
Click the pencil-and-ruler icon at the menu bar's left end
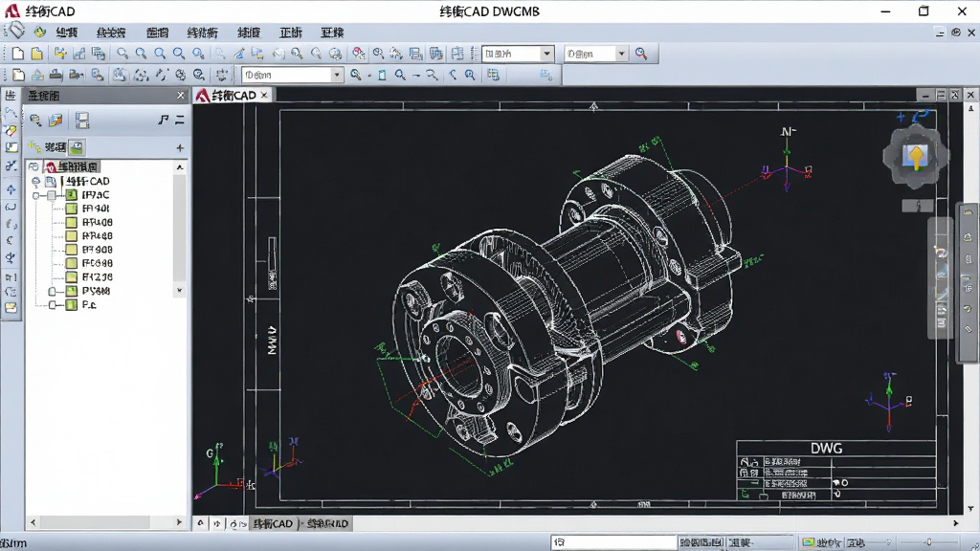pos(15,31)
